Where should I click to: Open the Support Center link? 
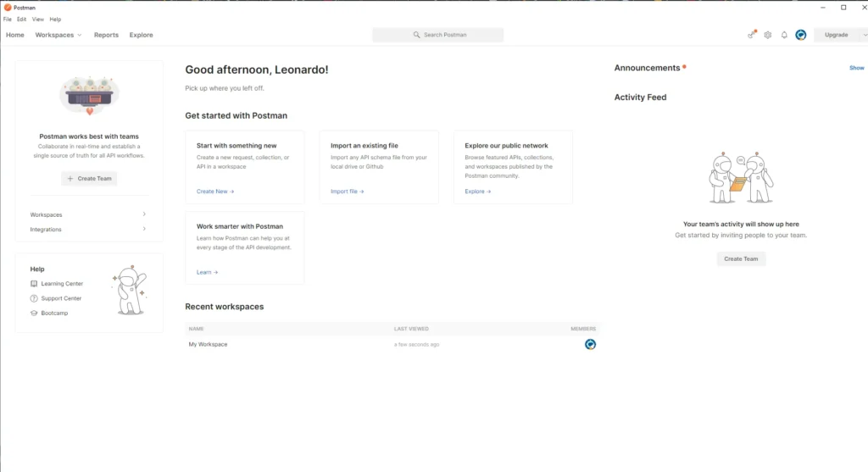tap(61, 298)
